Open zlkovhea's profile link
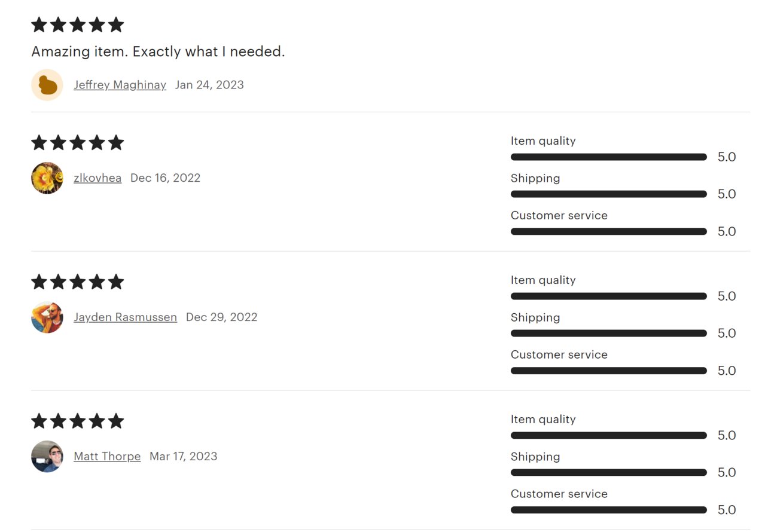This screenshot has height=532, width=765. point(97,178)
